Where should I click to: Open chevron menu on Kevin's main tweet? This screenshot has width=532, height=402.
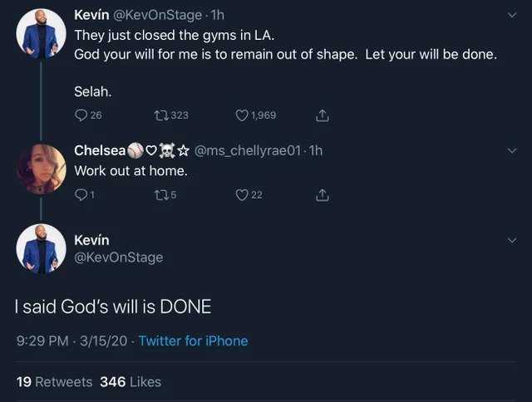[x=512, y=240]
